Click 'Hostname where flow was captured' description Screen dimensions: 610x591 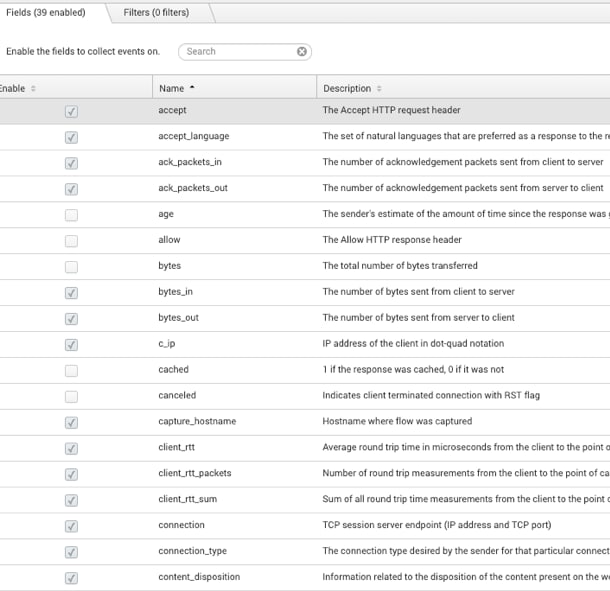[x=397, y=421]
